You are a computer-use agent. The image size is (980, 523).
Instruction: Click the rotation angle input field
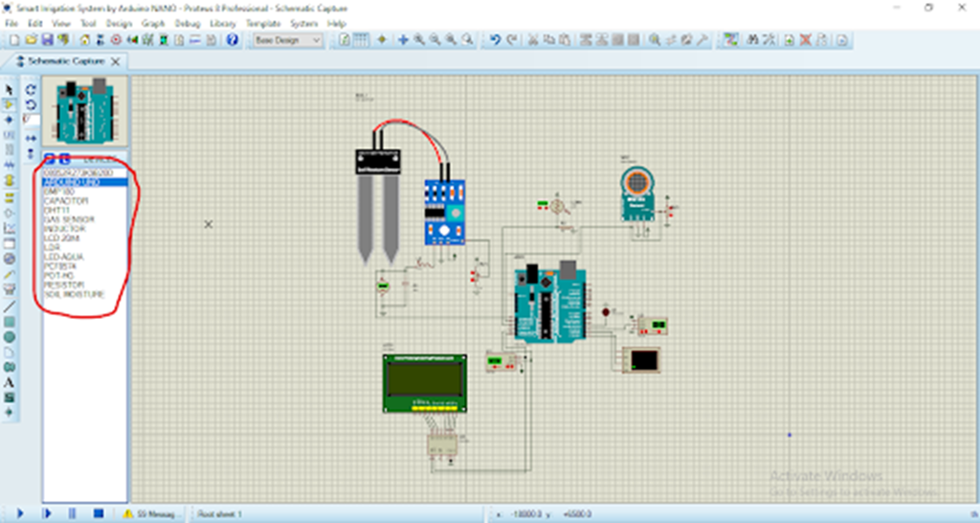(x=32, y=120)
